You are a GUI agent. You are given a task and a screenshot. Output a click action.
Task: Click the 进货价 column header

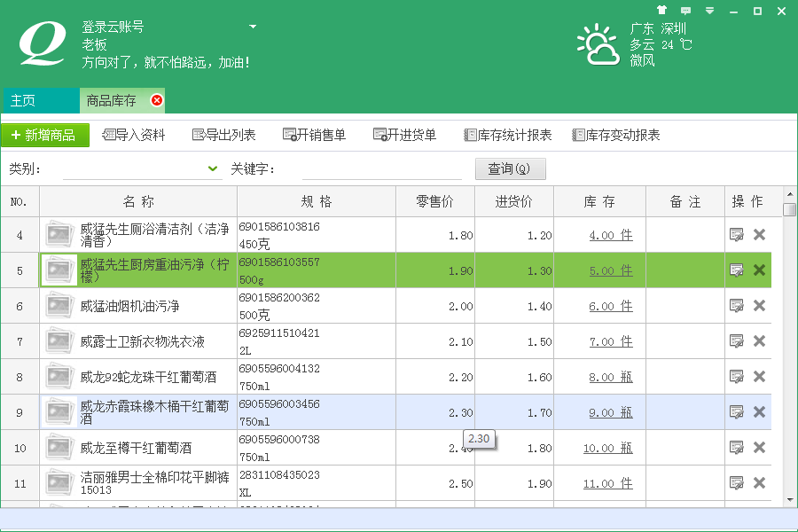[514, 201]
